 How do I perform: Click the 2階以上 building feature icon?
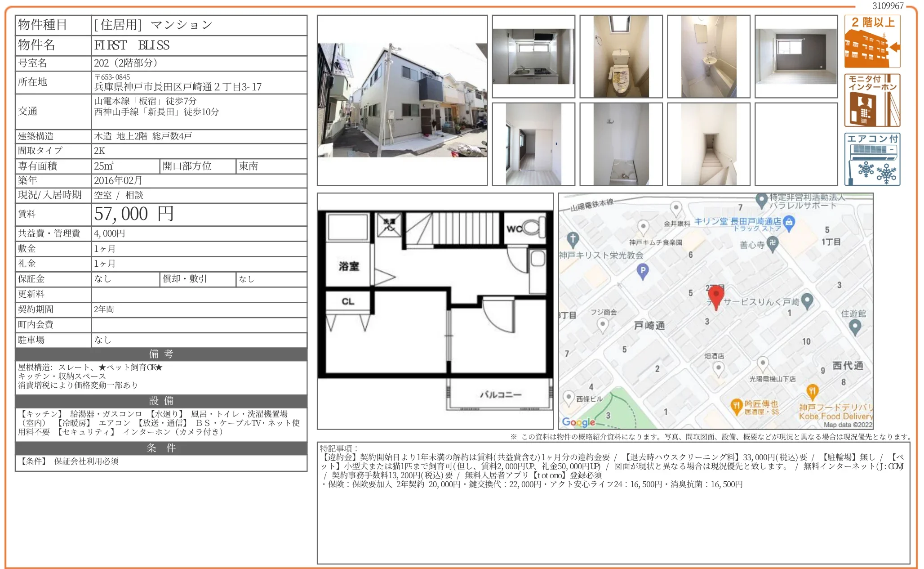click(x=872, y=41)
